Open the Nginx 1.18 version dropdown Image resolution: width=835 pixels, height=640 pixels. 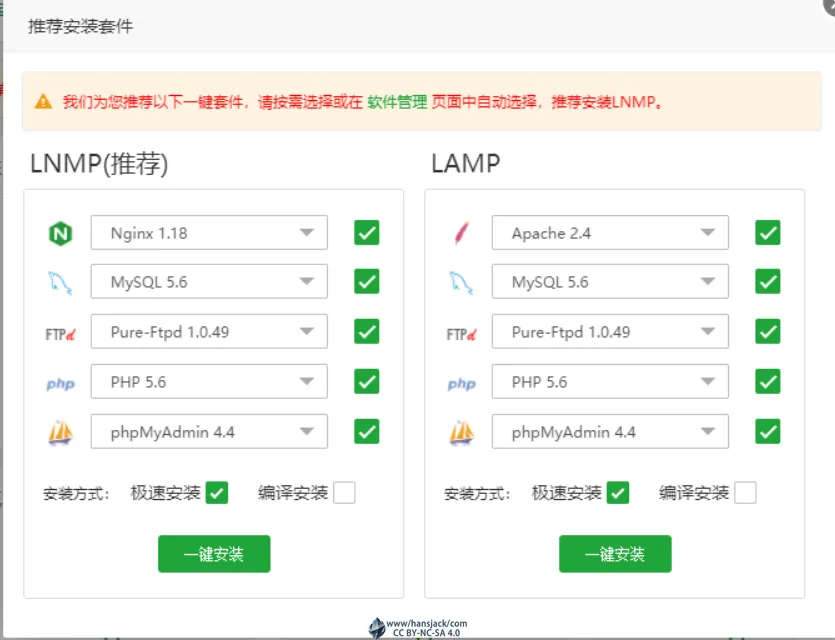[209, 233]
